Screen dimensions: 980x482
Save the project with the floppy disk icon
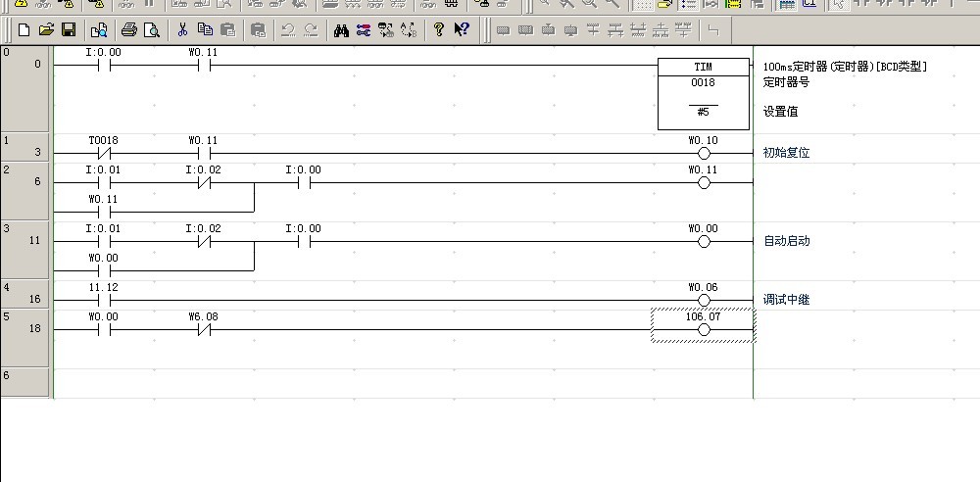coord(68,30)
